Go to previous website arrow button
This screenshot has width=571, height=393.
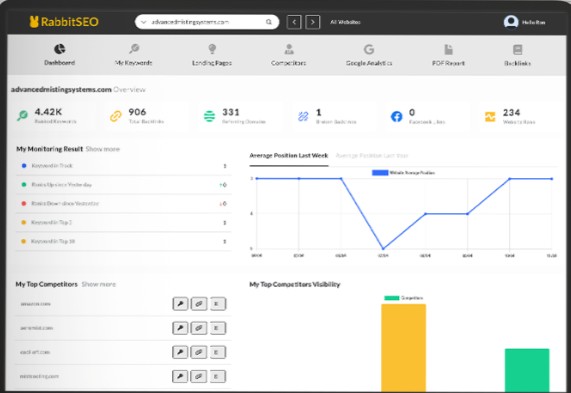[x=294, y=22]
